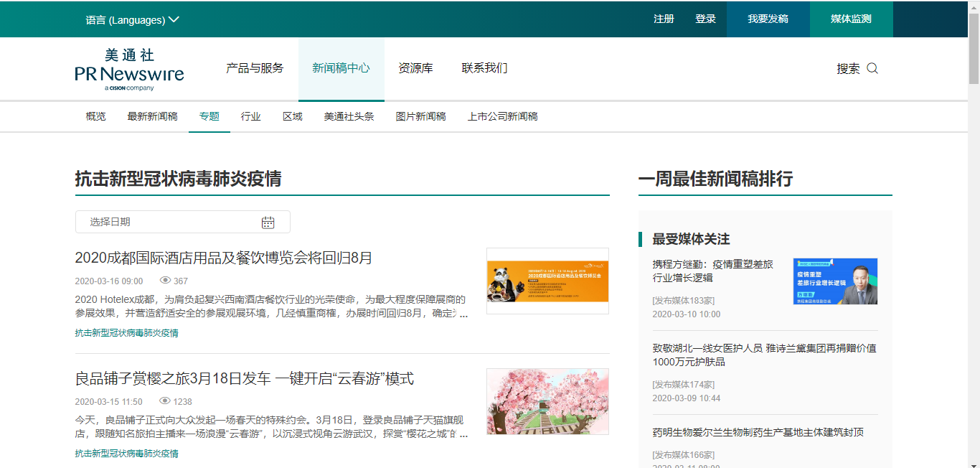Open the PR Newswire logo home link
The image size is (980, 468).
[129, 70]
